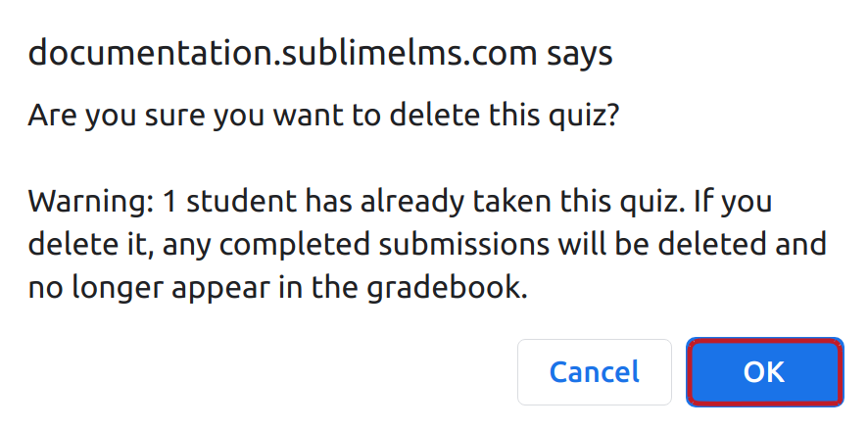Click the word "says" in the header
The width and height of the screenshot is (868, 429).
tap(579, 53)
